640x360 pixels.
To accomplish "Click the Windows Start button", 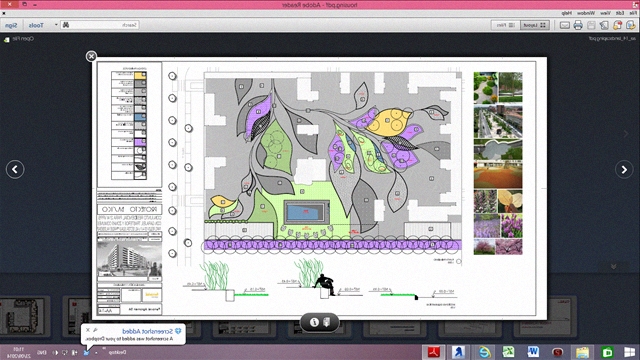I will click(x=629, y=352).
